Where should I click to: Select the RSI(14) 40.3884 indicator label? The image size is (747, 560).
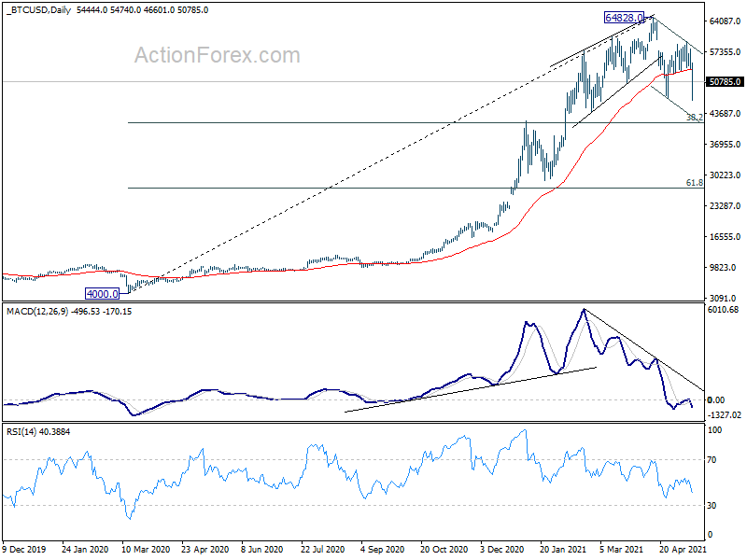[38, 432]
